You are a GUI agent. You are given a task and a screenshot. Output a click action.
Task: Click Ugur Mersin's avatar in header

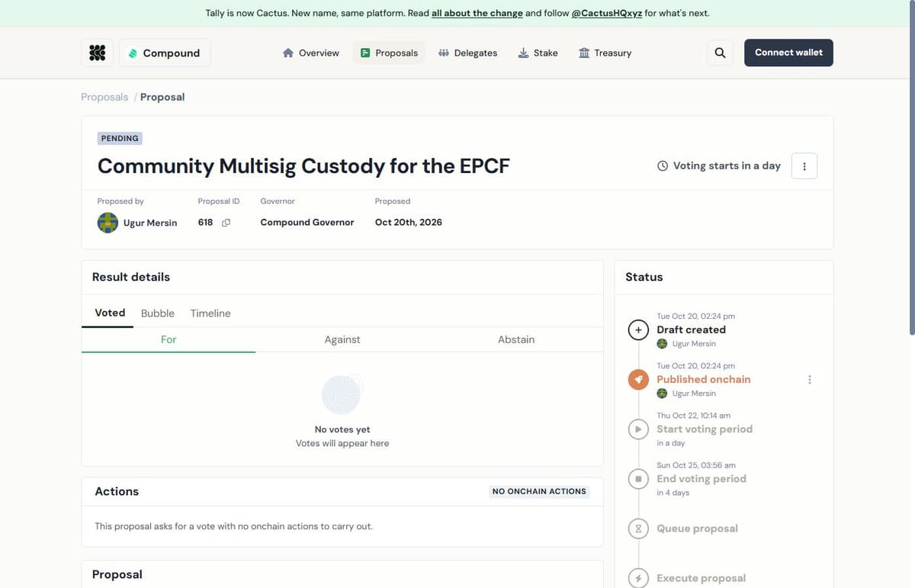(108, 223)
